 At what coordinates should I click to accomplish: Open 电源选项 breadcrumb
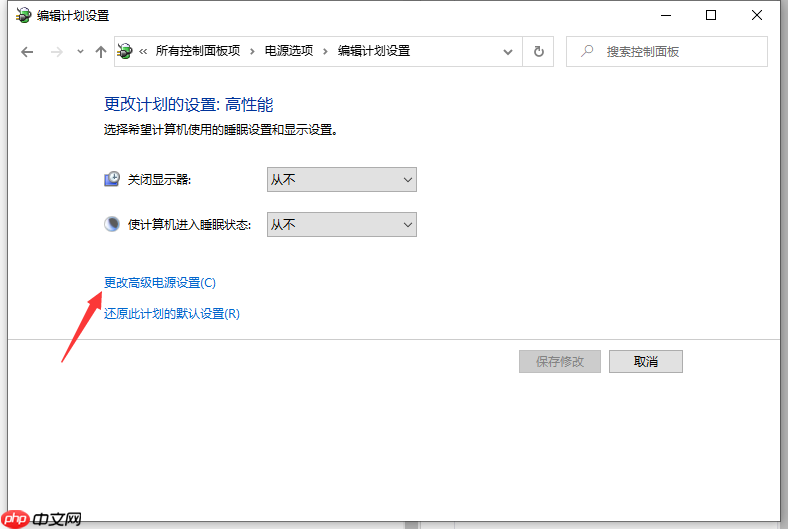coord(289,51)
